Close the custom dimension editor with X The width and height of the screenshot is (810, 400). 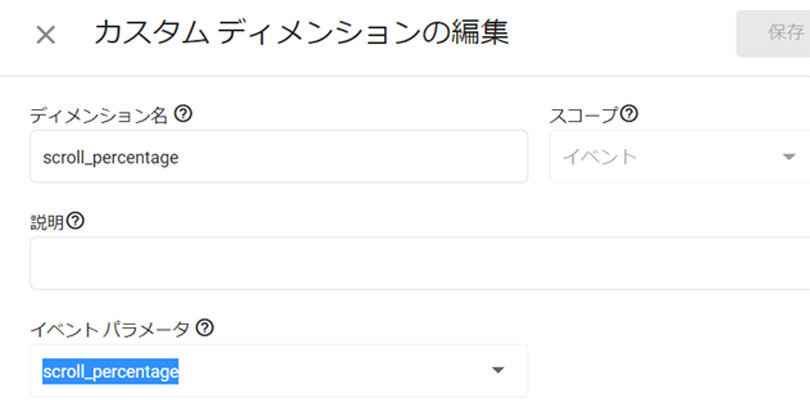tap(45, 35)
